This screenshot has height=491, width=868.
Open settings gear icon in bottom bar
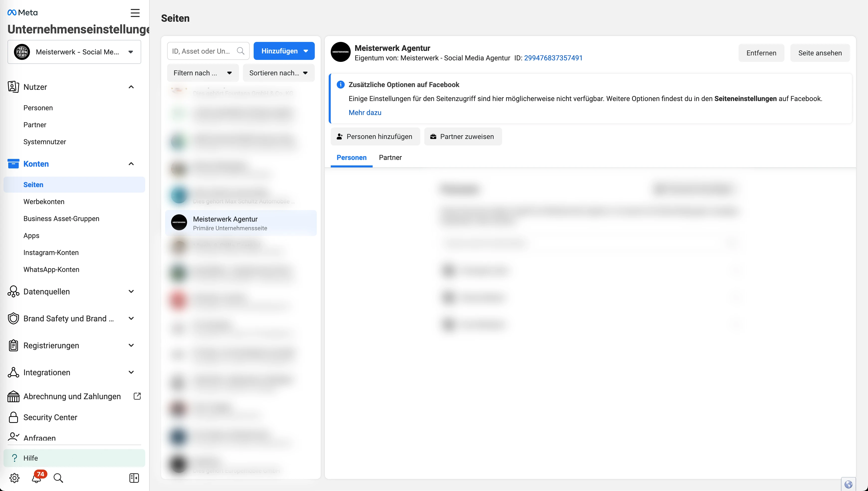point(14,478)
